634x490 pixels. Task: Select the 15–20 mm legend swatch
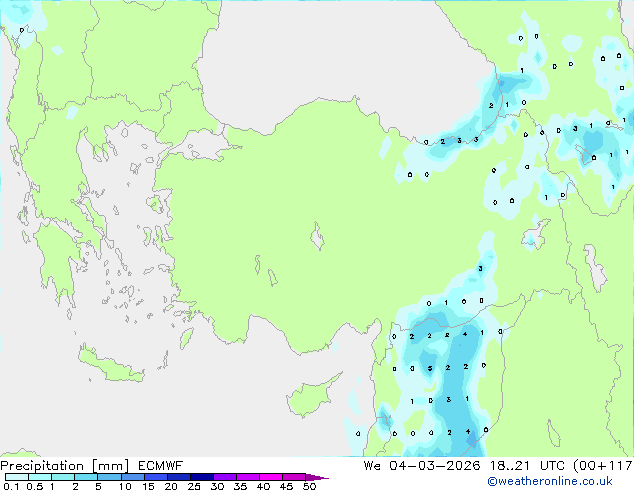[155, 477]
